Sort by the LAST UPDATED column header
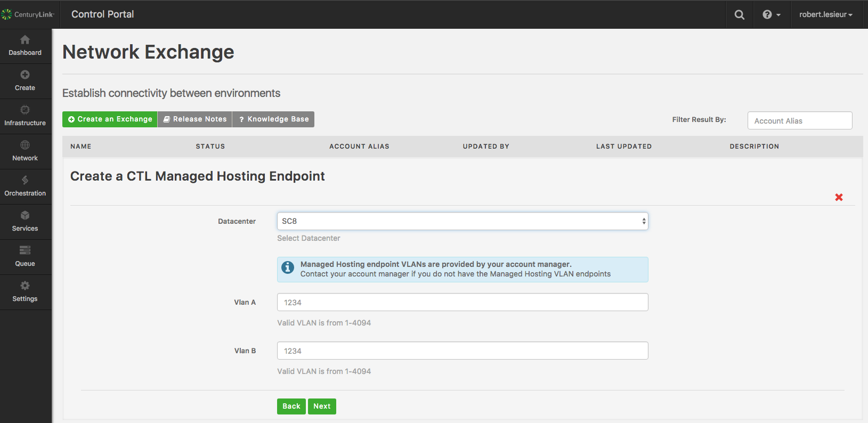This screenshot has width=868, height=423. [624, 147]
